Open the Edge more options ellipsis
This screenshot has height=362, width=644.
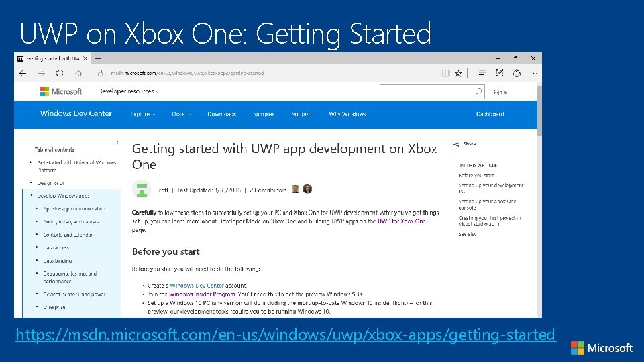(533, 74)
